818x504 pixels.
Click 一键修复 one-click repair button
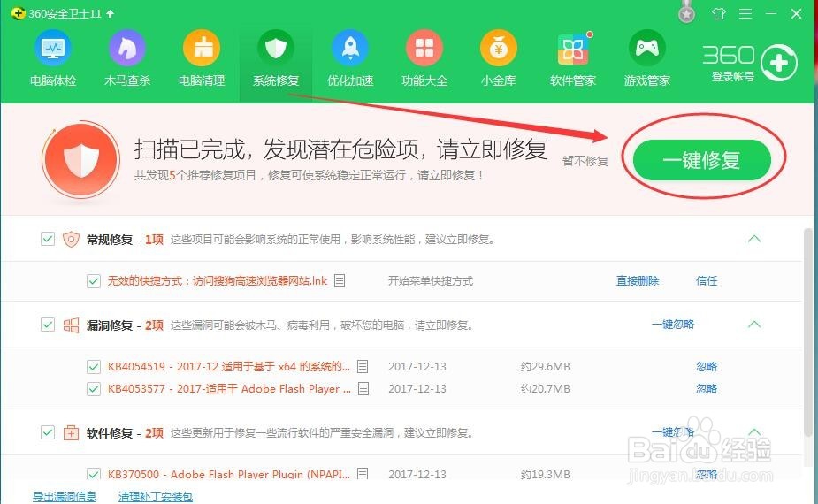[x=701, y=160]
